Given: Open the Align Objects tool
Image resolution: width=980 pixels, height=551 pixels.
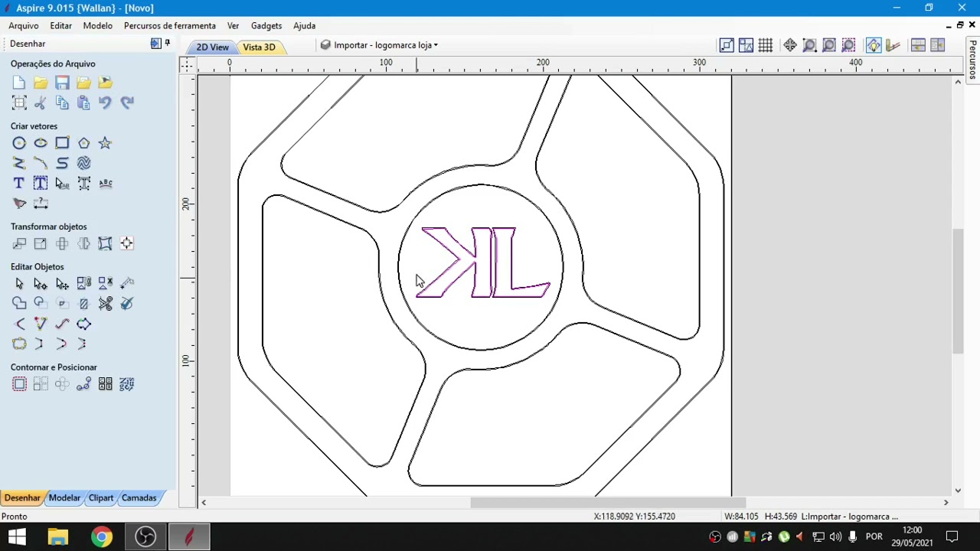Looking at the screenshot, I should click(x=126, y=243).
